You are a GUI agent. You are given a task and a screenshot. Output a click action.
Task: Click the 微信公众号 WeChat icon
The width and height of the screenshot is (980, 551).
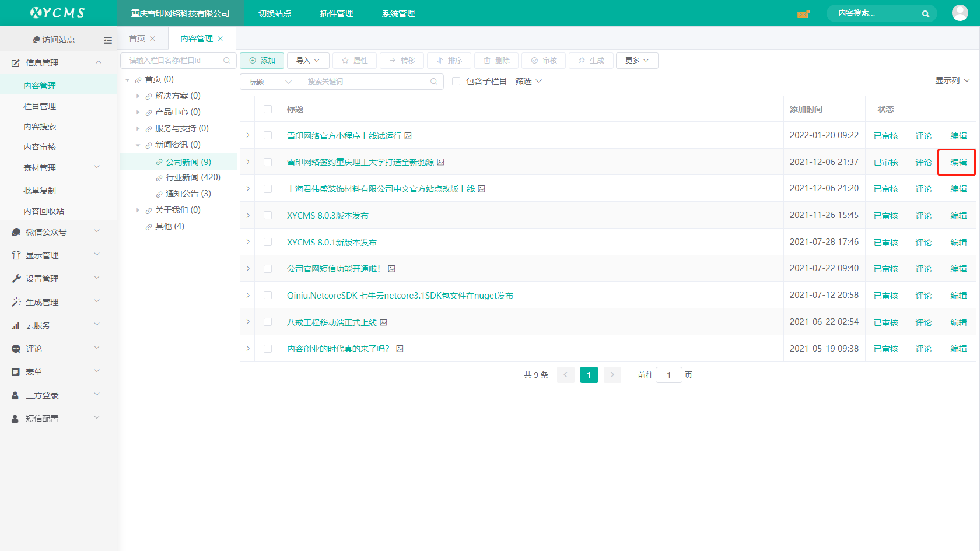(16, 232)
